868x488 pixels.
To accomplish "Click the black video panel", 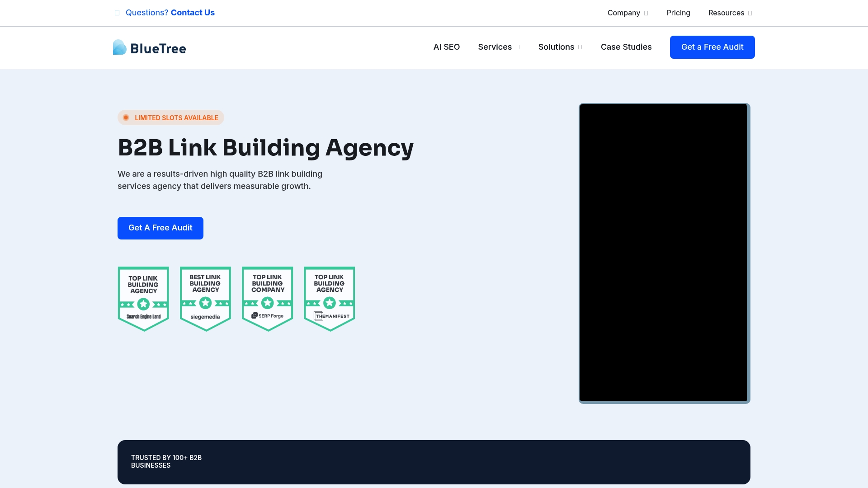I will tap(663, 253).
